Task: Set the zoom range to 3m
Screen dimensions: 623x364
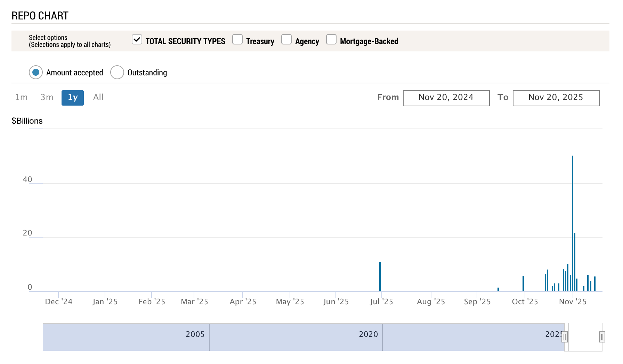Action: point(47,97)
